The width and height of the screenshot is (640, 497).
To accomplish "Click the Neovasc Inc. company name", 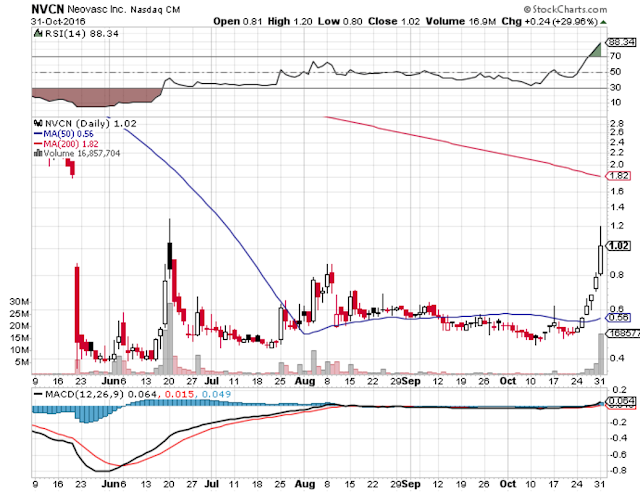I will click(96, 9).
